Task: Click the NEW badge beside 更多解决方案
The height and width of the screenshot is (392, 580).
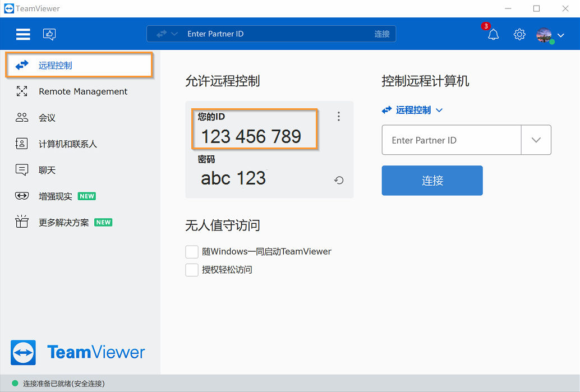Action: click(x=103, y=222)
